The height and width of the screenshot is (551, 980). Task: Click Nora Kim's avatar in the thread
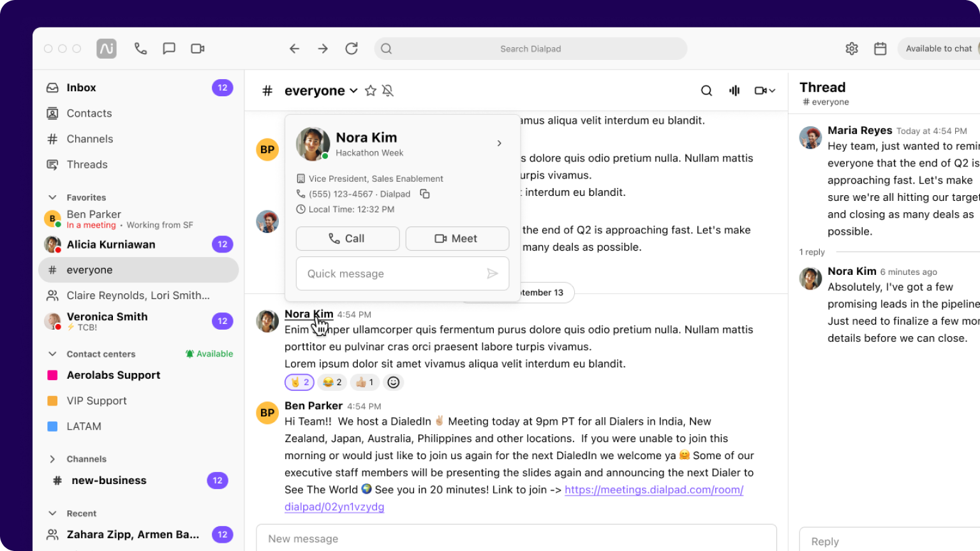click(x=810, y=279)
